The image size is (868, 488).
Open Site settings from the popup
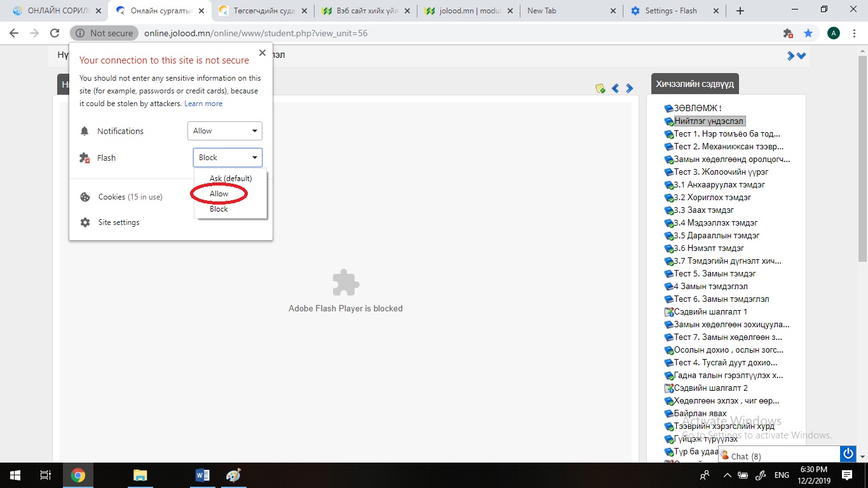click(119, 222)
